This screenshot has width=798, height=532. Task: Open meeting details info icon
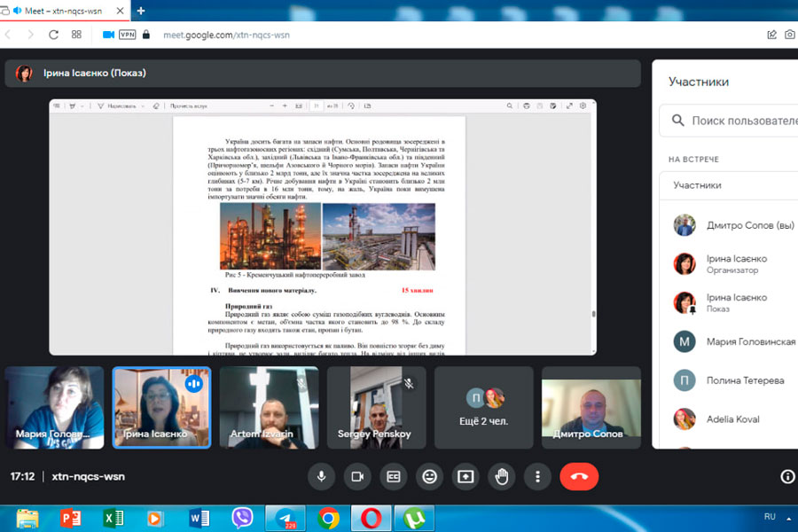tap(786, 477)
